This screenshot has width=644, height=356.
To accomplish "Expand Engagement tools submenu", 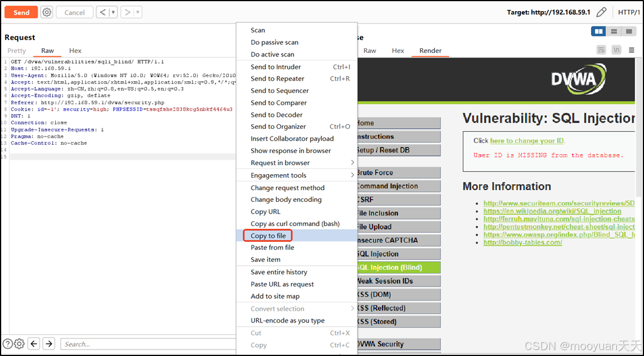I will tap(297, 175).
